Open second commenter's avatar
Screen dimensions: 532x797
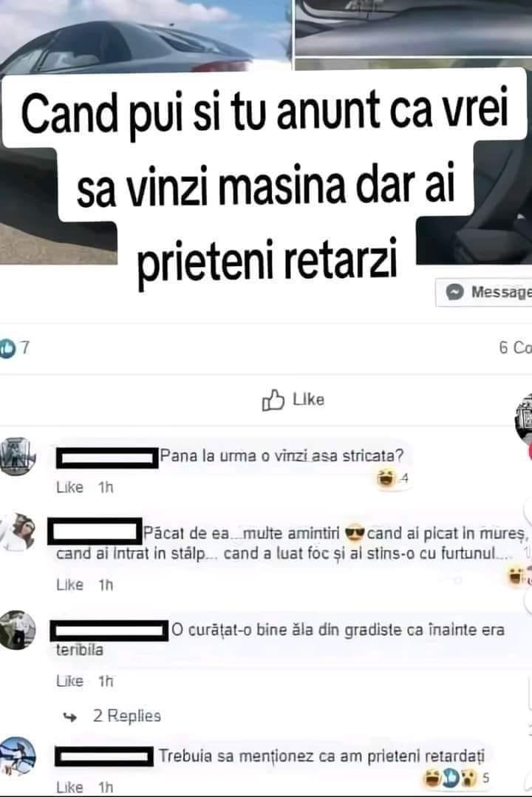18,532
